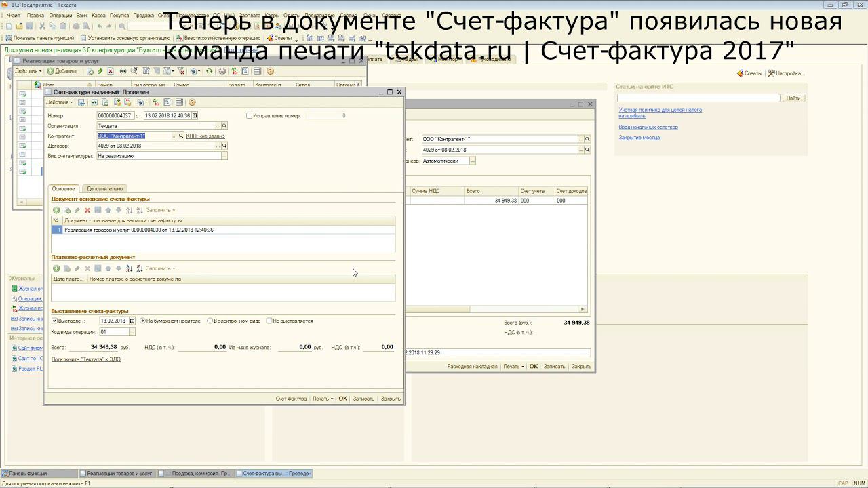Viewport: 868px width, 488px height.
Task: Click calendar icon beside Выставлен date
Action: point(132,321)
